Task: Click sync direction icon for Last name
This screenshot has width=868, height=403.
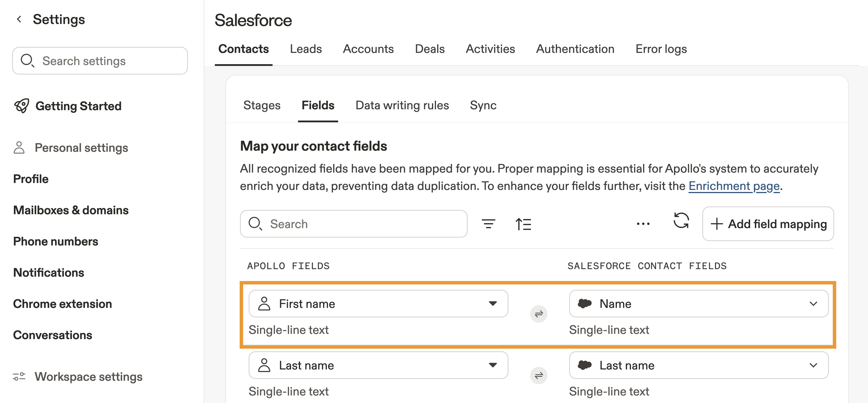Action: click(539, 375)
